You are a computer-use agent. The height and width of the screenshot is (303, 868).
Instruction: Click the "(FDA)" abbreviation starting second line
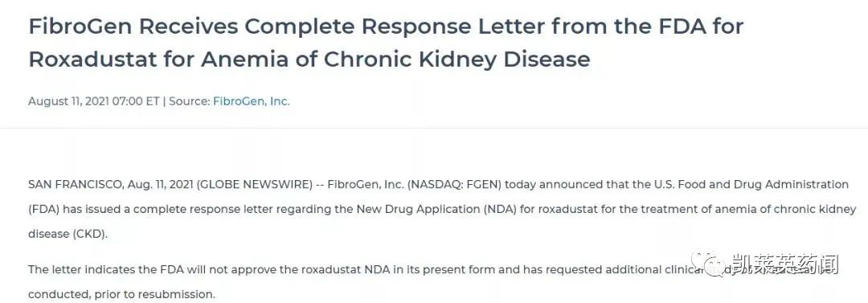(x=43, y=210)
